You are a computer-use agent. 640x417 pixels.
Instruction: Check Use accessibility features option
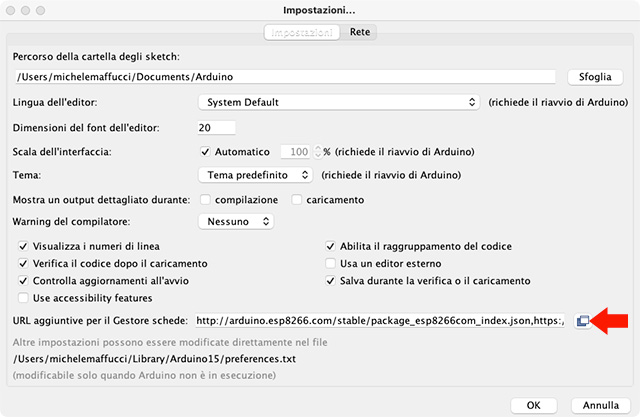[x=24, y=298]
